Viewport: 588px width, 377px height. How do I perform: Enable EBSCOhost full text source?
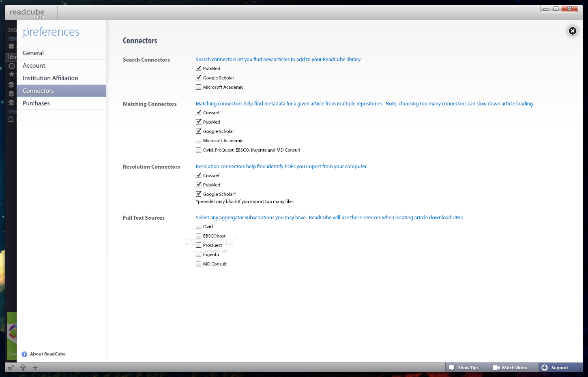coord(199,236)
